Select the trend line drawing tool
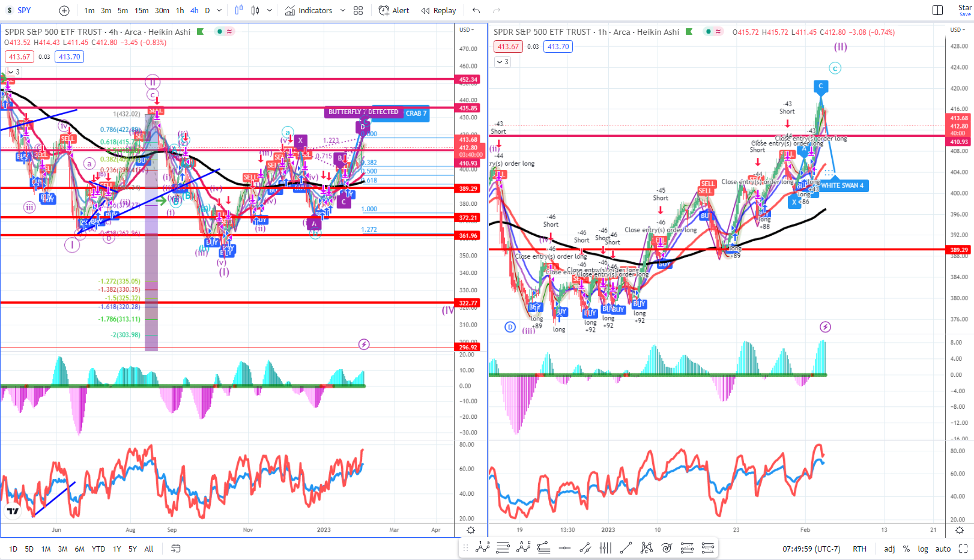The image size is (974, 560). tap(626, 547)
